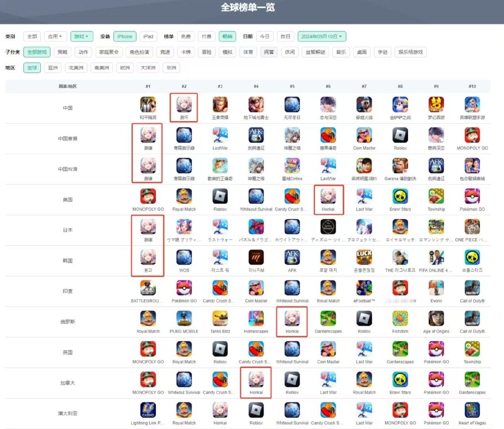Select 角色扮演 subcategory button

click(x=140, y=52)
